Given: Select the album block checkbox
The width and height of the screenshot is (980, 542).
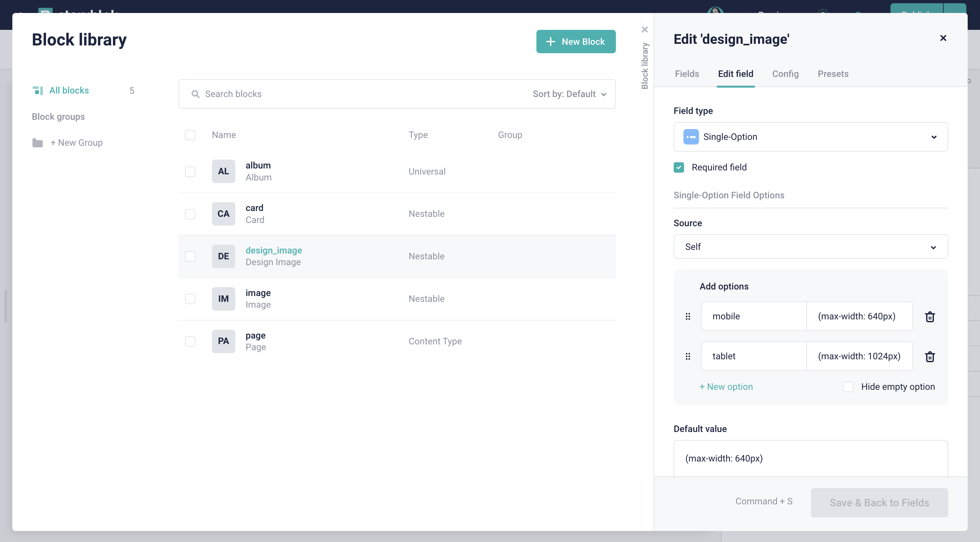Looking at the screenshot, I should click(x=190, y=172).
